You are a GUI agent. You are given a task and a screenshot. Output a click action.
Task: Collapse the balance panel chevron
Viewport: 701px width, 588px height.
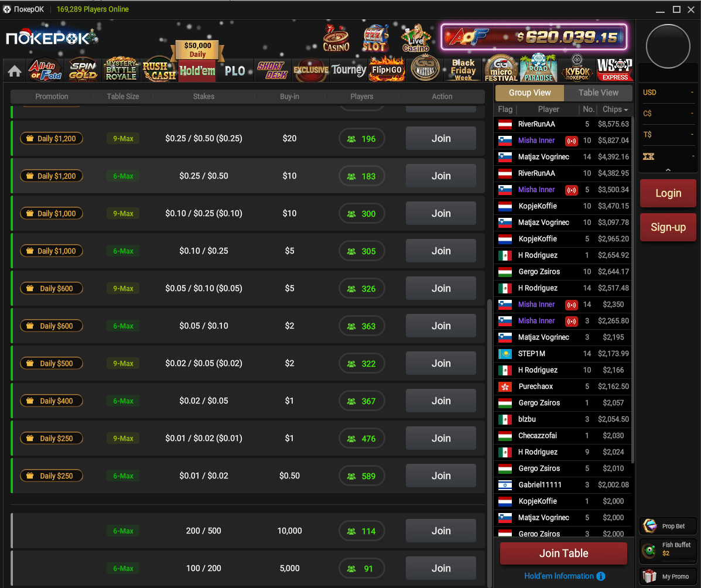tap(668, 170)
